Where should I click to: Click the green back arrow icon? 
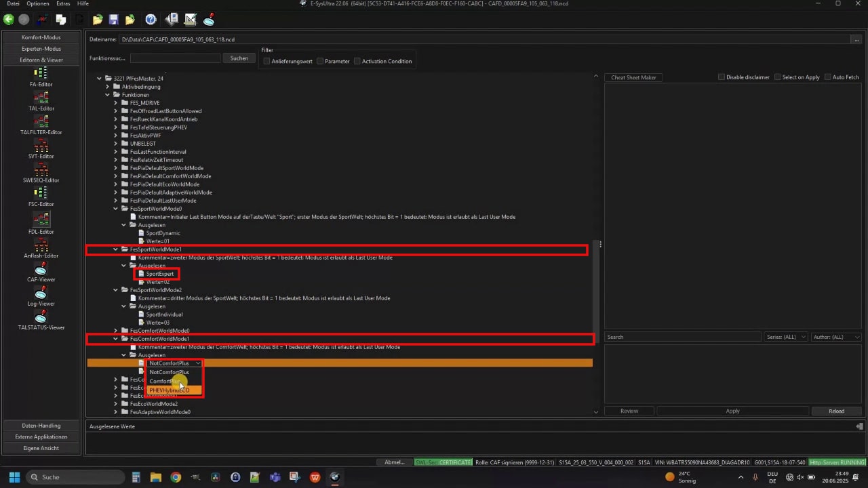tap(9, 20)
